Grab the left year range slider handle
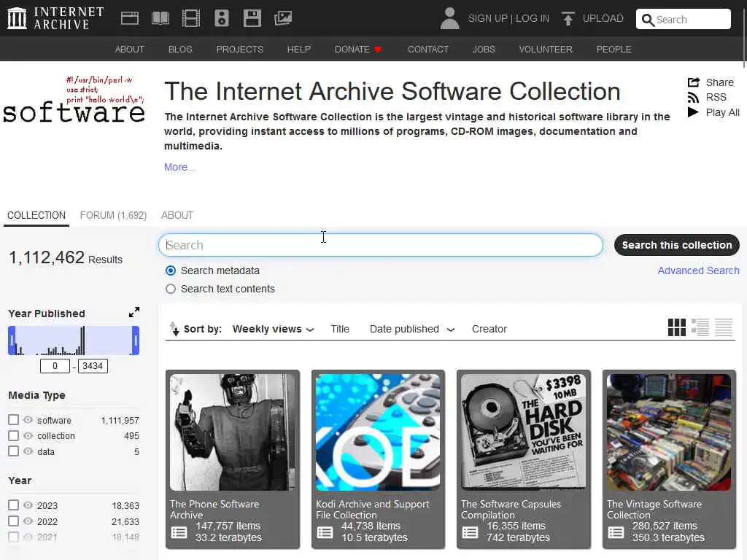 (12, 341)
